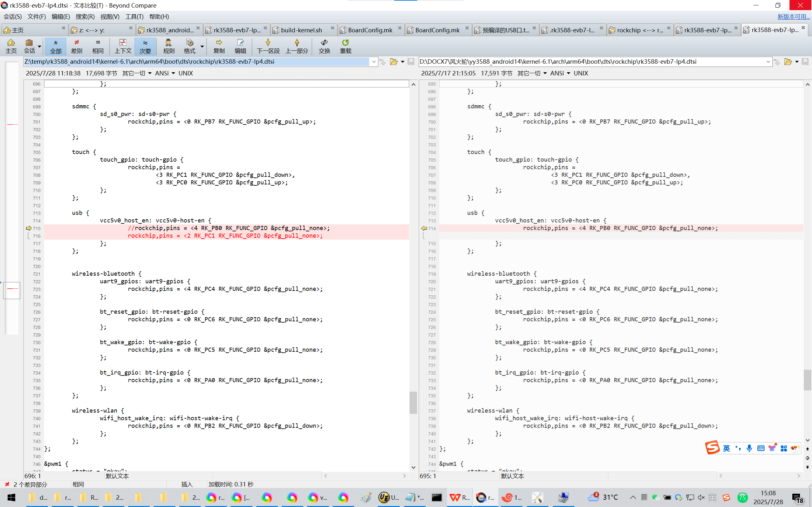Open Windows Start button on taskbar
The height and width of the screenshot is (507, 812).
click(11, 497)
